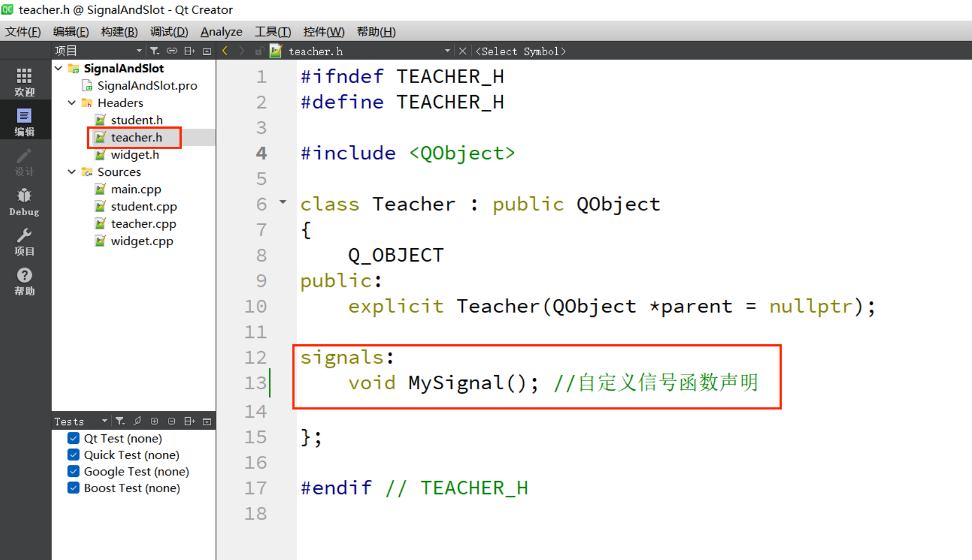Collapse the Sources folder

72,172
